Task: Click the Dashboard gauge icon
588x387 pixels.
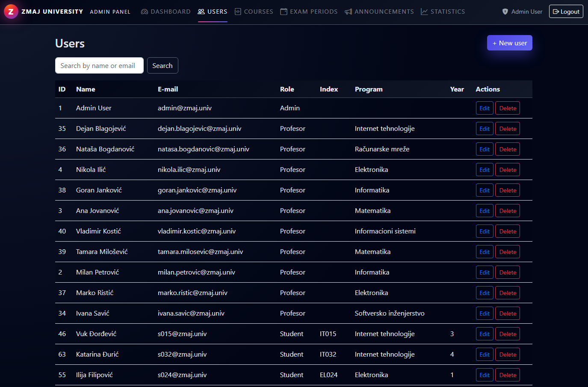Action: [145, 12]
